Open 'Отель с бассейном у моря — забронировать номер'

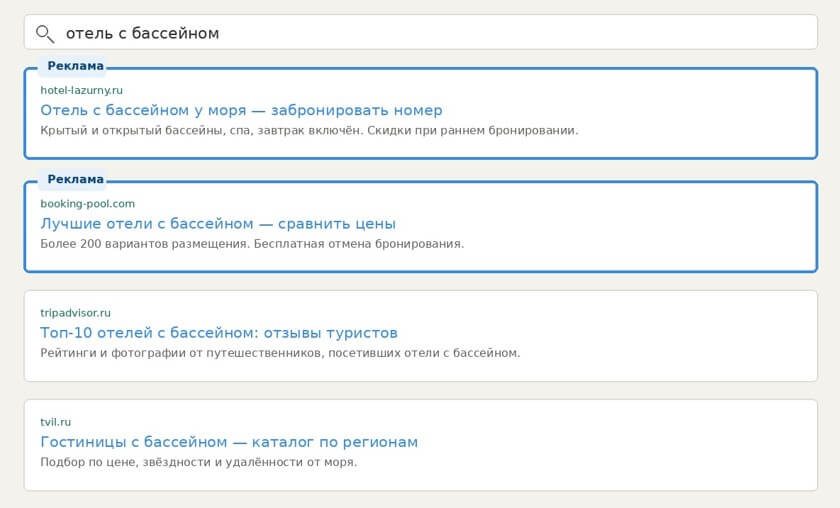[242, 110]
